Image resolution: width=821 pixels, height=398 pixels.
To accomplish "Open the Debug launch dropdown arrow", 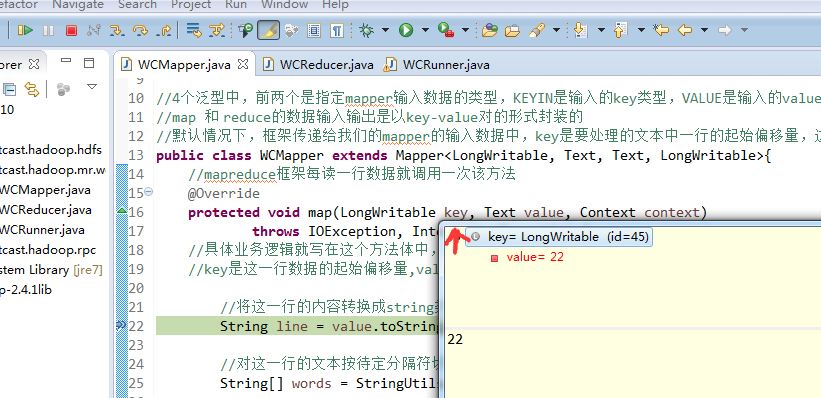I will click(386, 30).
